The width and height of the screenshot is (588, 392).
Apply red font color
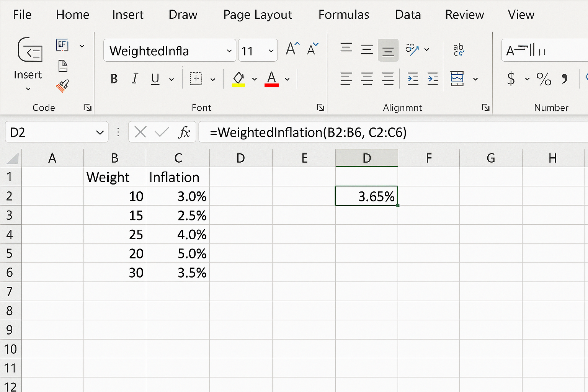point(271,79)
